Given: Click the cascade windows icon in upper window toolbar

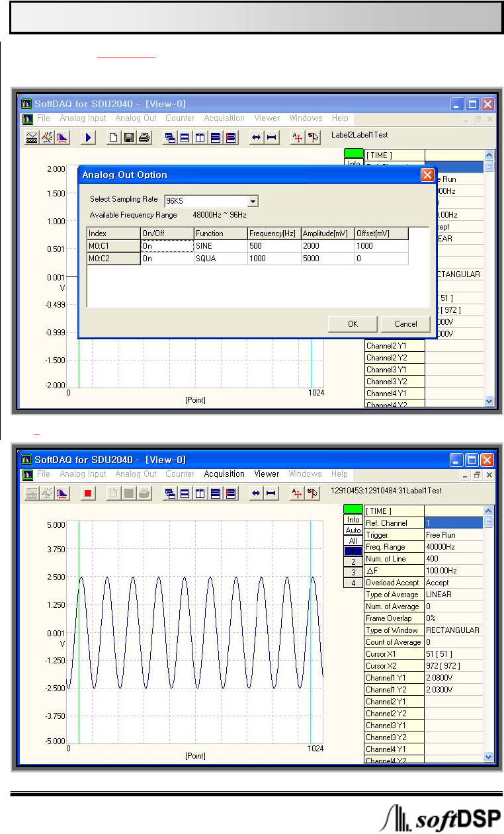Looking at the screenshot, I should 170,138.
